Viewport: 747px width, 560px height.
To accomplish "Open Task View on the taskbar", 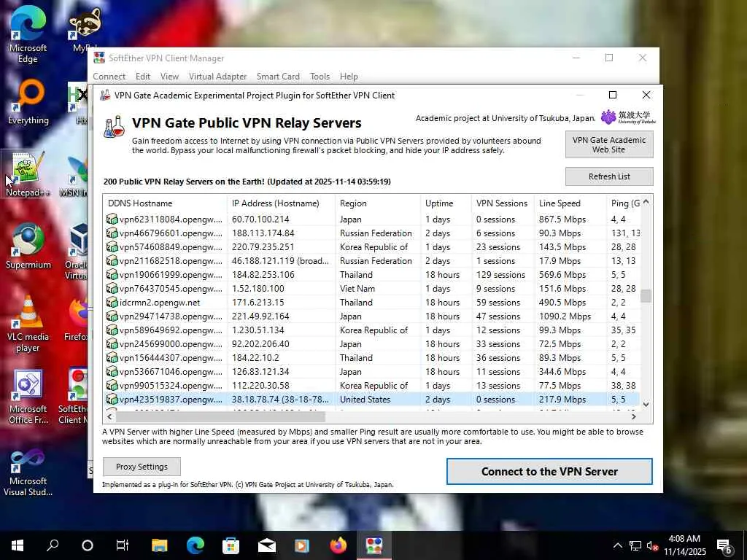I will [x=123, y=545].
